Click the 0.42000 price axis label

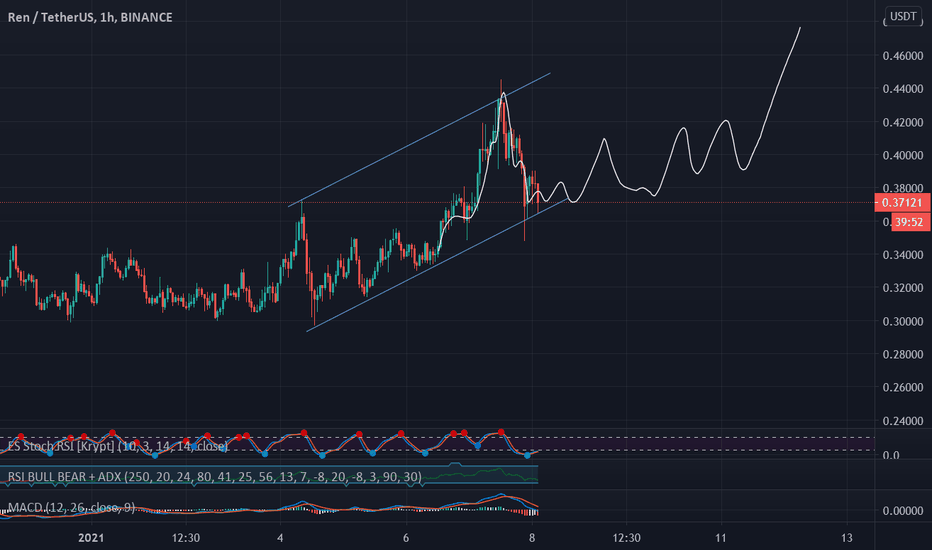click(x=903, y=122)
